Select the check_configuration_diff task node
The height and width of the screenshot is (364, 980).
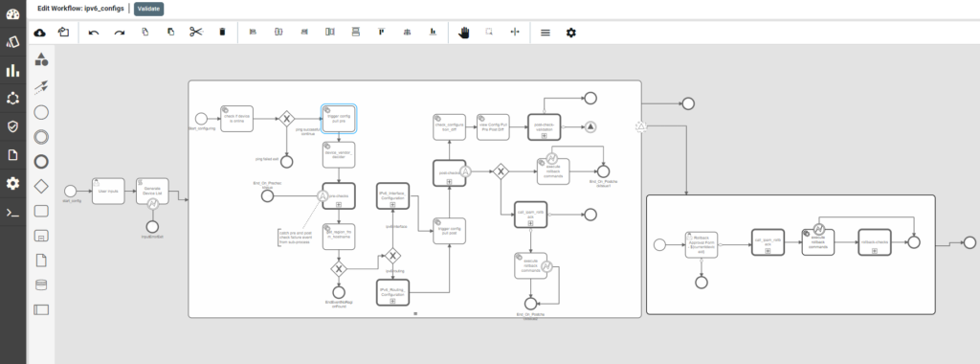450,127
